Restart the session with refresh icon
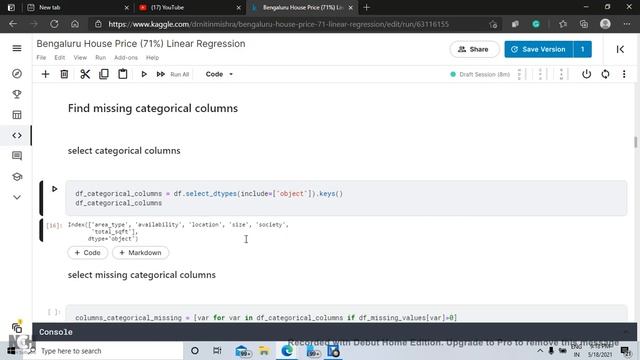This screenshot has height=360, width=640. (x=605, y=74)
